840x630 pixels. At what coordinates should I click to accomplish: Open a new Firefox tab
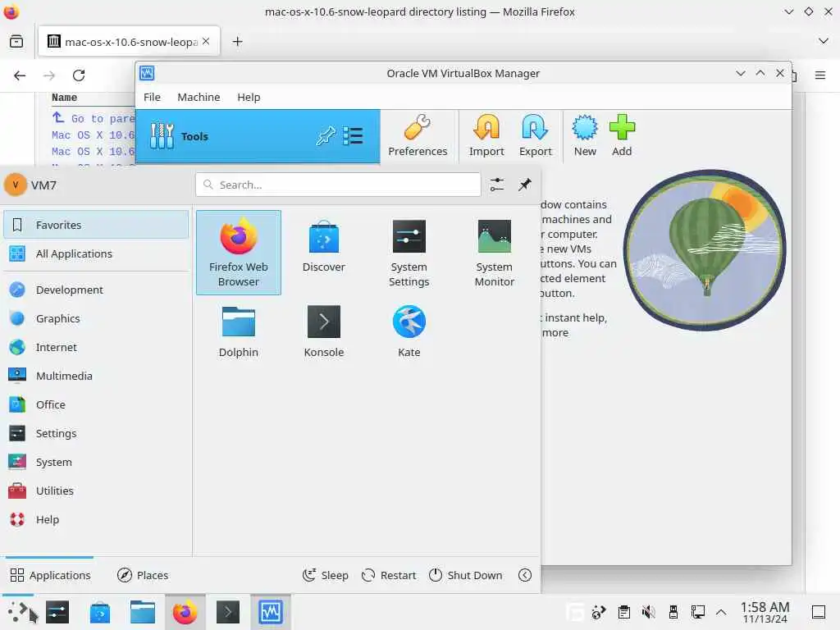click(237, 41)
